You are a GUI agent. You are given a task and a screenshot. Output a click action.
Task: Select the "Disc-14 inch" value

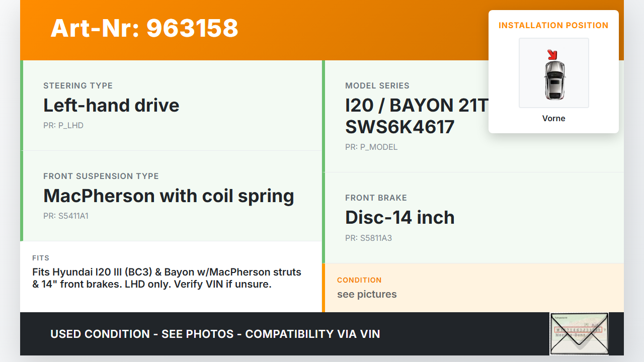click(400, 217)
